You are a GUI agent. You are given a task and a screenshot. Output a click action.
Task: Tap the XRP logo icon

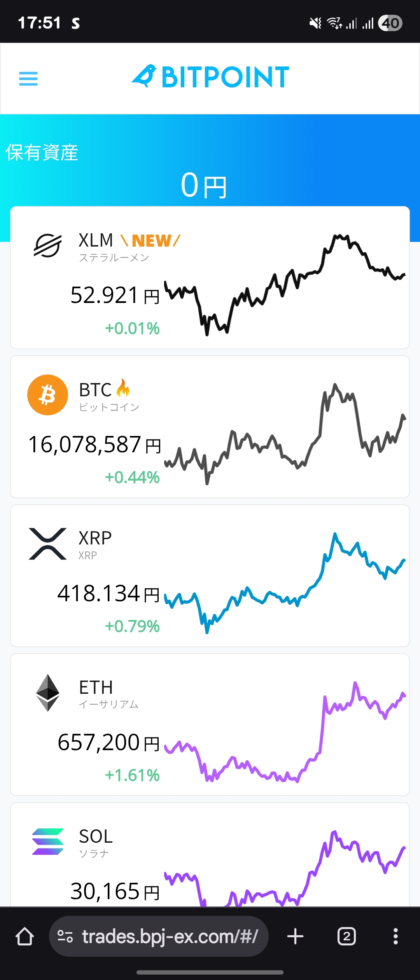(x=47, y=544)
